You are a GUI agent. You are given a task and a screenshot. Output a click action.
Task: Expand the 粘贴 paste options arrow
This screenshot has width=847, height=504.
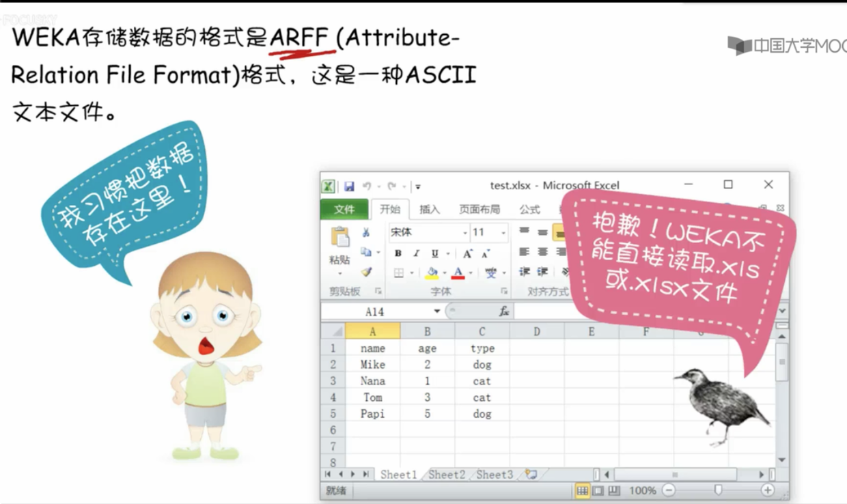coord(339,274)
